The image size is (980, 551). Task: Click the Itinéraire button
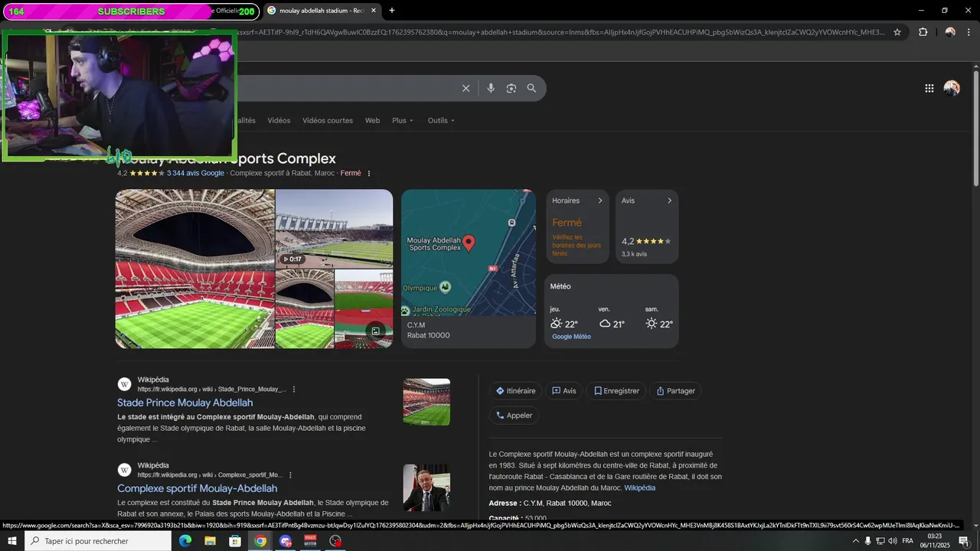[515, 390]
